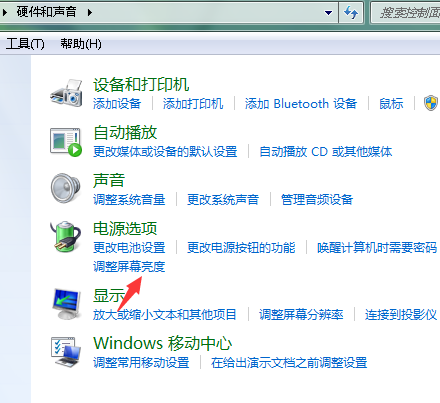Viewport: 440px width, 403px height.
Task: Open the address bar history dropdown arrow
Action: tap(328, 13)
